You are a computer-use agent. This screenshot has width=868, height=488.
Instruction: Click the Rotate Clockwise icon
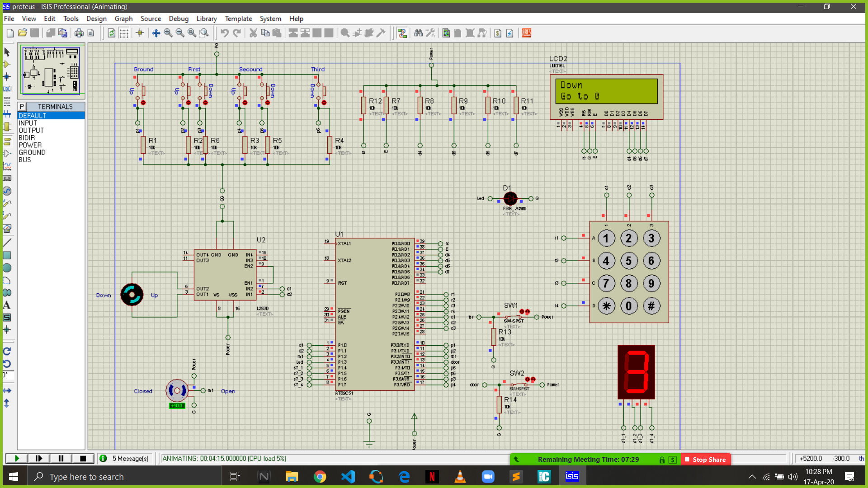[7, 352]
